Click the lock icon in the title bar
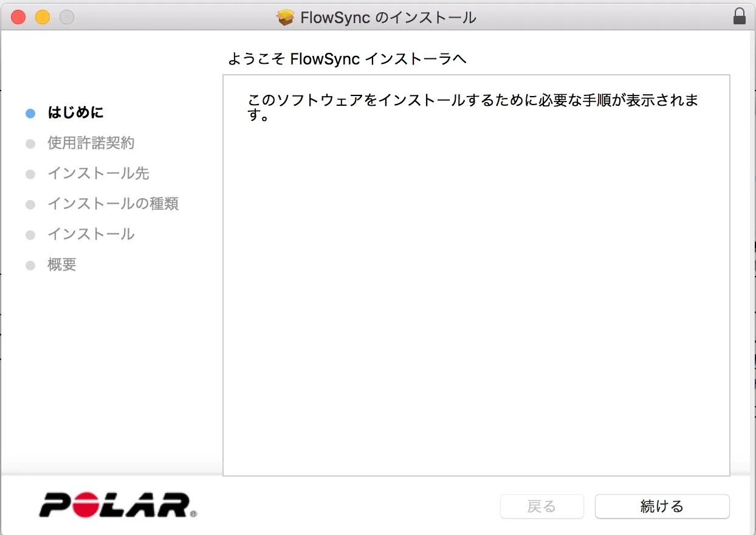Image resolution: width=756 pixels, height=535 pixels. [739, 16]
